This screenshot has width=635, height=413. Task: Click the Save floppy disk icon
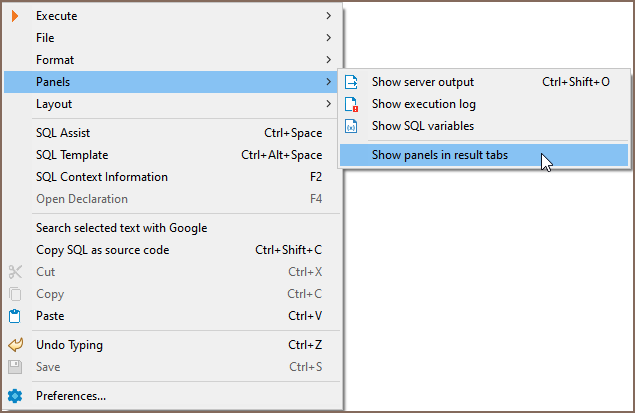(x=15, y=367)
